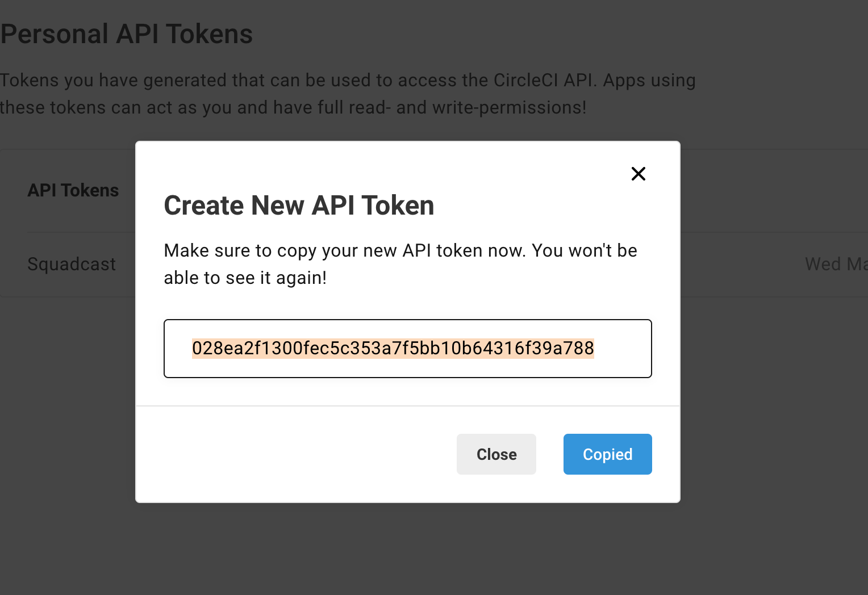The width and height of the screenshot is (868, 595).
Task: Click the API Tokens section heading
Action: pyautogui.click(x=73, y=190)
